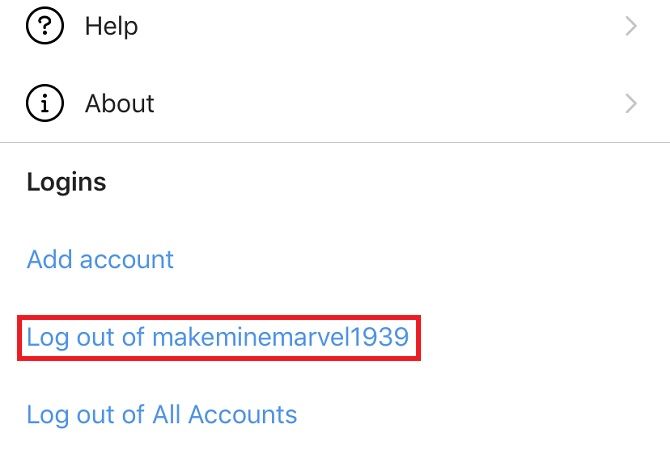Click the About info circle icon
670x458 pixels.
[44, 103]
